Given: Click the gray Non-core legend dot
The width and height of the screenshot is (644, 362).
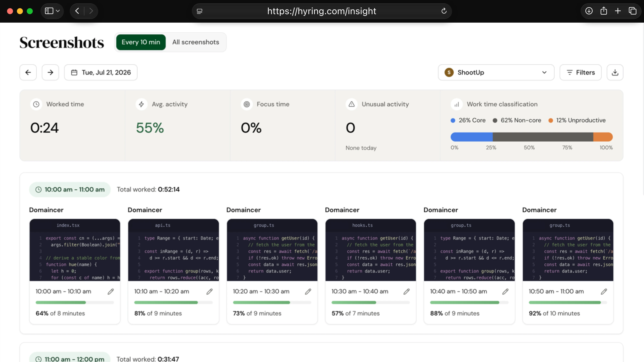Looking at the screenshot, I should pos(495,121).
